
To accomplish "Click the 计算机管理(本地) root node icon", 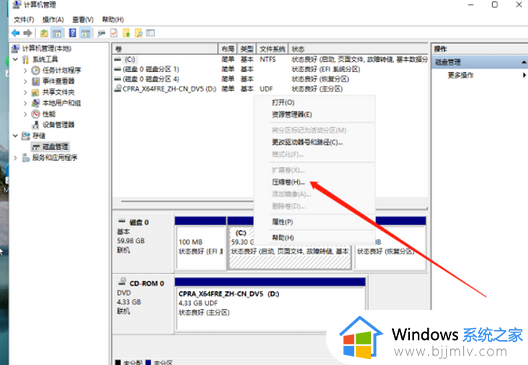I will point(15,49).
